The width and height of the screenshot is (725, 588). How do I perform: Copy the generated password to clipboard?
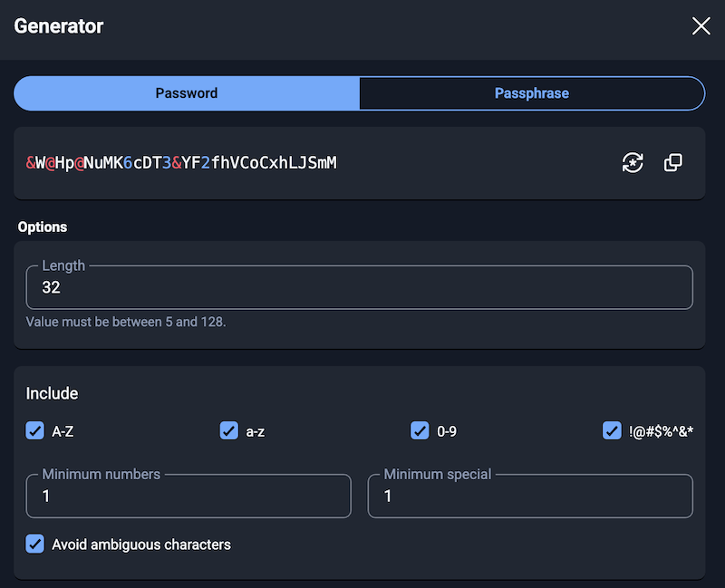673,163
